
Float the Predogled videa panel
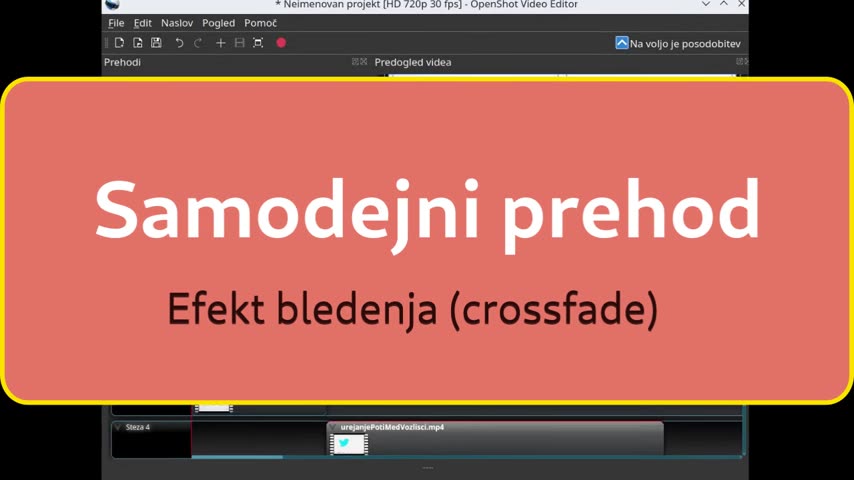(739, 62)
